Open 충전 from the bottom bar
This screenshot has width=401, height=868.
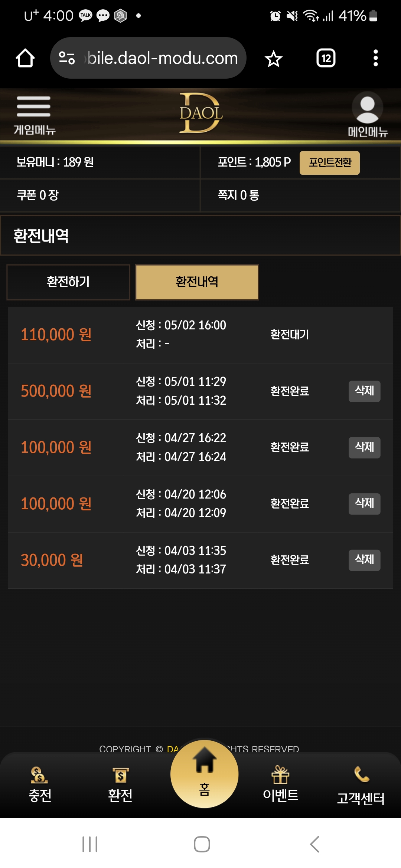(40, 785)
